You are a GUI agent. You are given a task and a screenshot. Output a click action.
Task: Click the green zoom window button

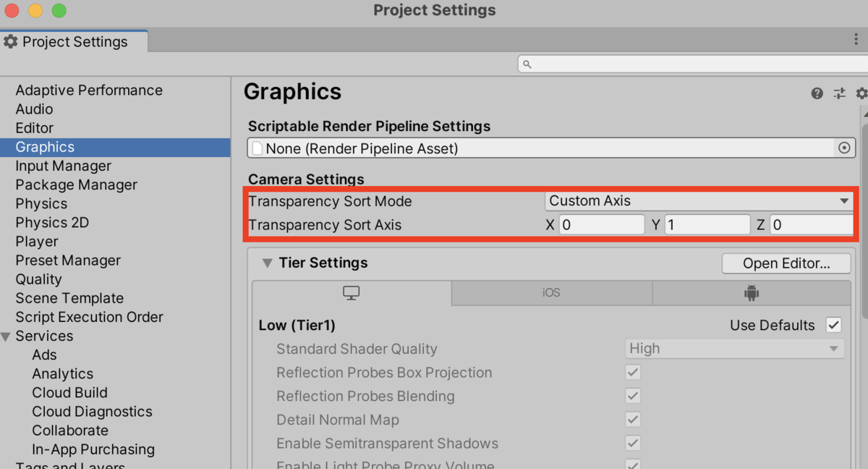59,11
